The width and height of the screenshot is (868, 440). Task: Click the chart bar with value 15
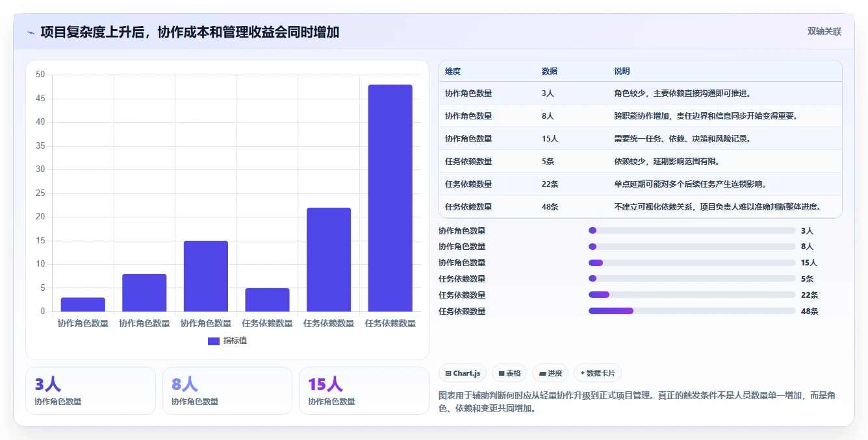click(x=206, y=276)
